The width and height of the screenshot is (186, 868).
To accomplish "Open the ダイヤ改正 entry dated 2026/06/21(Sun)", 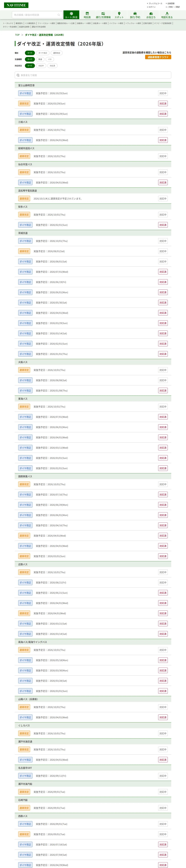I will pos(93,593).
